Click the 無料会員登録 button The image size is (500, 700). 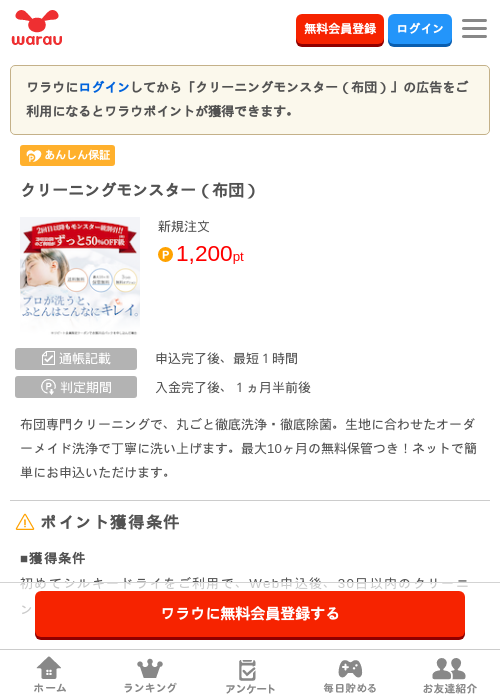click(340, 29)
